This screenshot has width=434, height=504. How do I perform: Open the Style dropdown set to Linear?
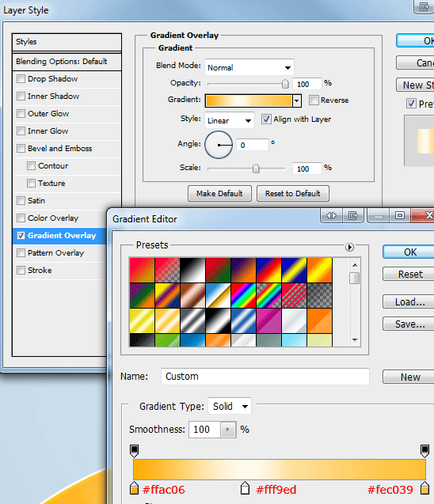230,120
